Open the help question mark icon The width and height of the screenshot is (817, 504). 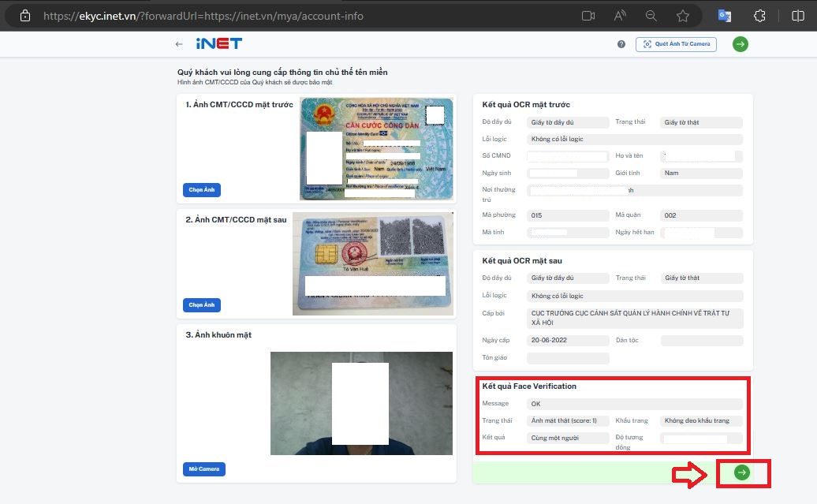(x=620, y=44)
